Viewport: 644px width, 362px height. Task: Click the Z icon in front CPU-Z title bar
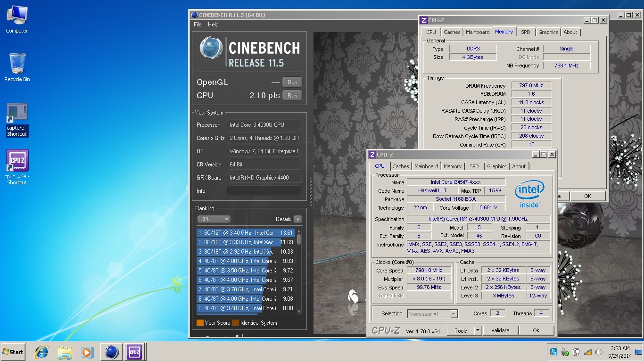pos(372,155)
